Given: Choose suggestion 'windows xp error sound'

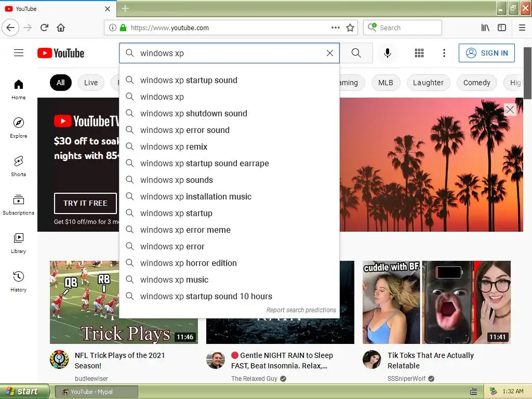Looking at the screenshot, I should pyautogui.click(x=229, y=130).
